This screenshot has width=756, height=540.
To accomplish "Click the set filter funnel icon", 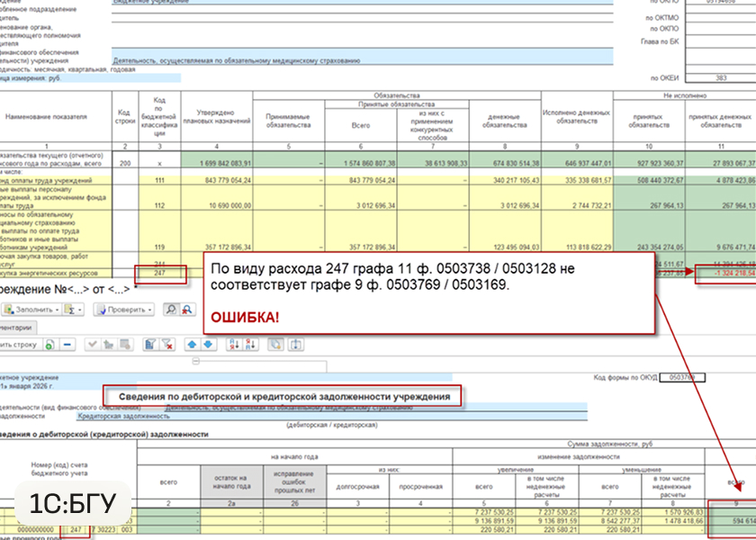I will tap(150, 344).
